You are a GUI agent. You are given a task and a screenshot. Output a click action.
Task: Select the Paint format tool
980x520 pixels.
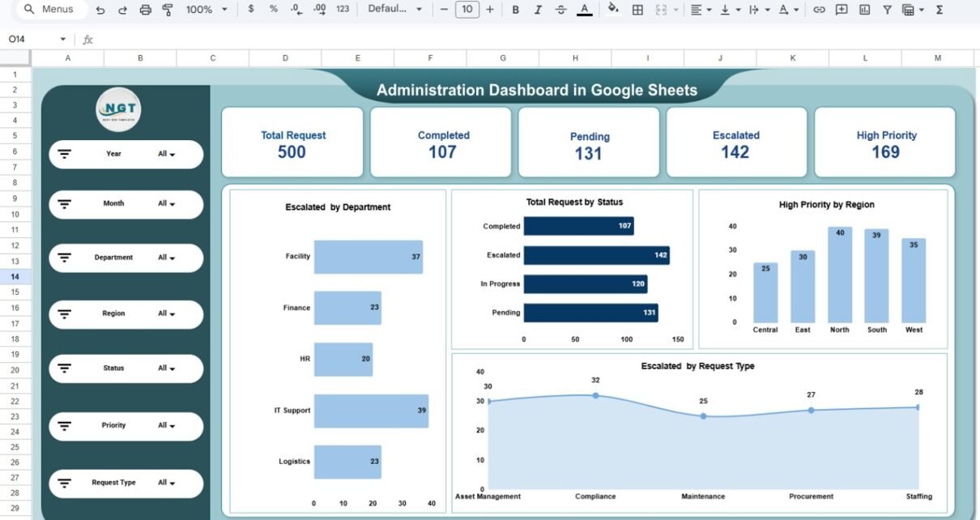(168, 10)
